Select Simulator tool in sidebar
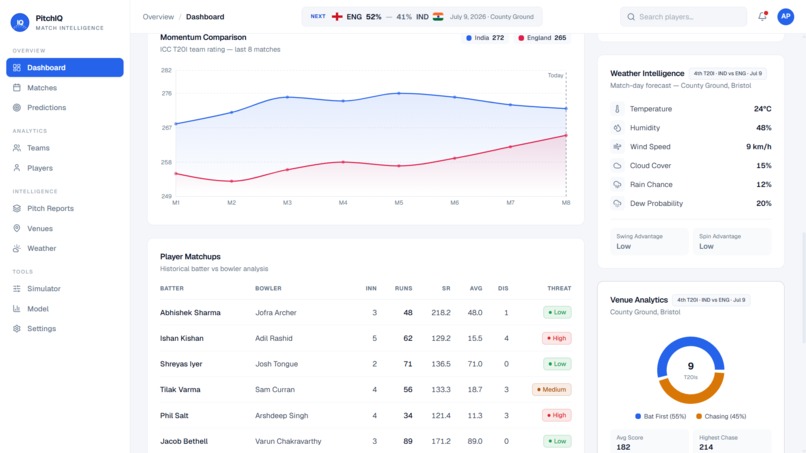Viewport: 806px width, 453px height. [65, 288]
